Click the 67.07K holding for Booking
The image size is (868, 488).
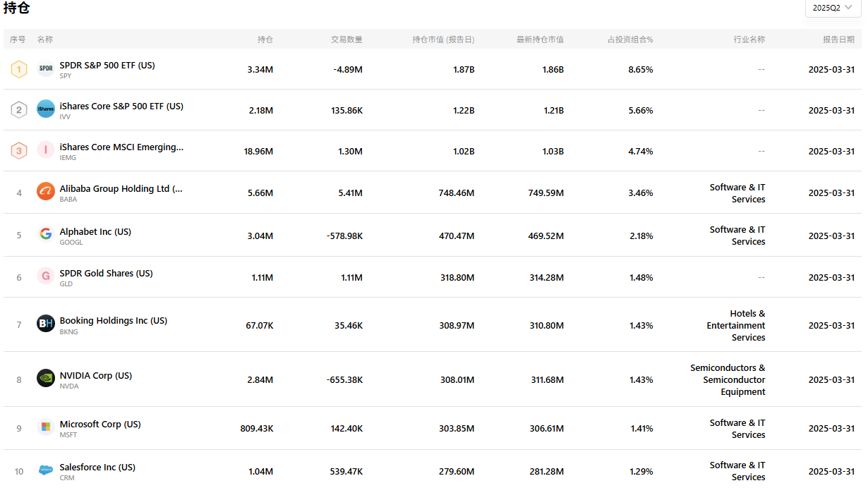click(260, 326)
